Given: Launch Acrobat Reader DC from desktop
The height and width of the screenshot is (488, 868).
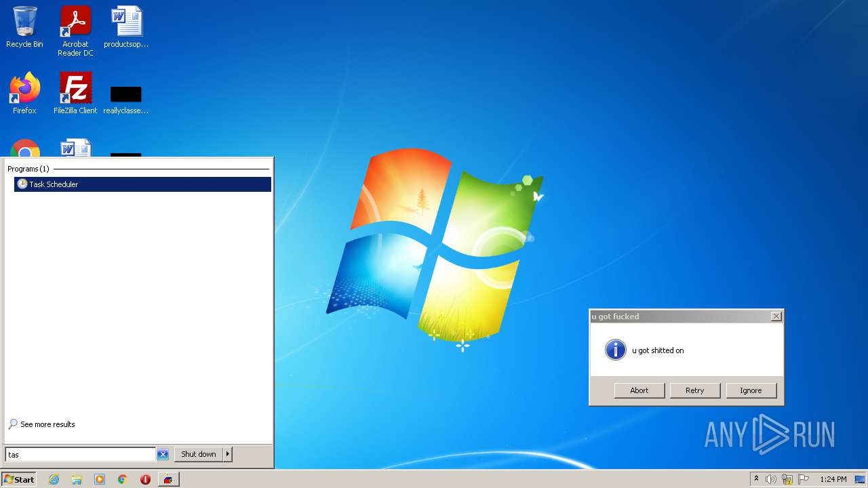Looking at the screenshot, I should click(x=75, y=31).
